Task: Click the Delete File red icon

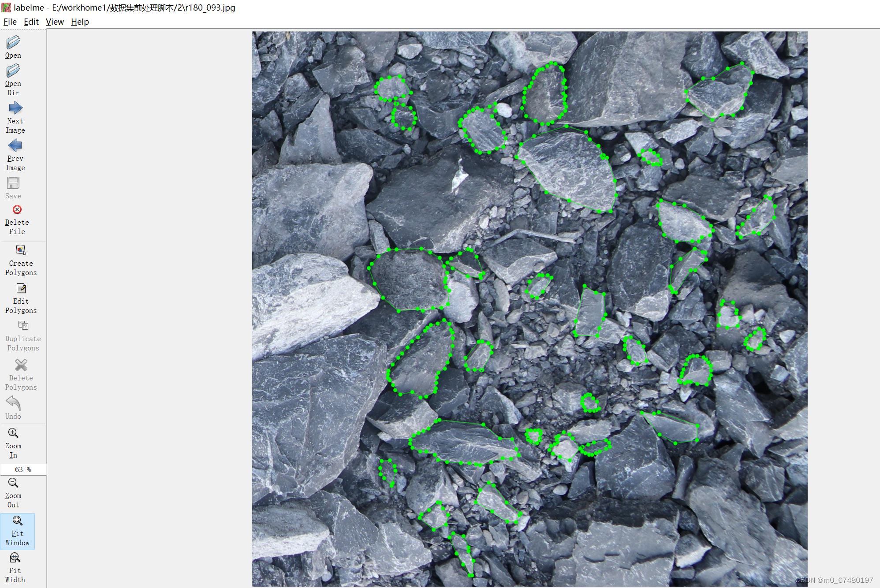Action: pos(17,209)
